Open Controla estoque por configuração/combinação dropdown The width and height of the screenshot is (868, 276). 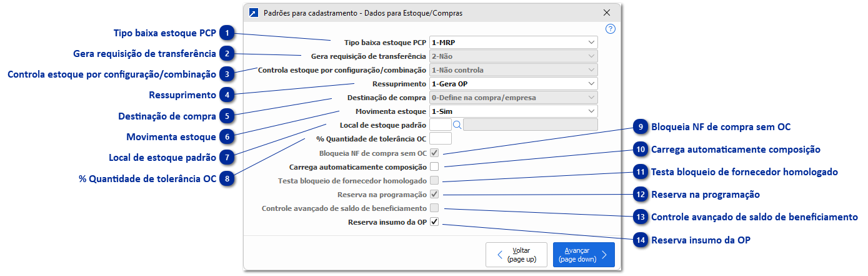pyautogui.click(x=513, y=70)
